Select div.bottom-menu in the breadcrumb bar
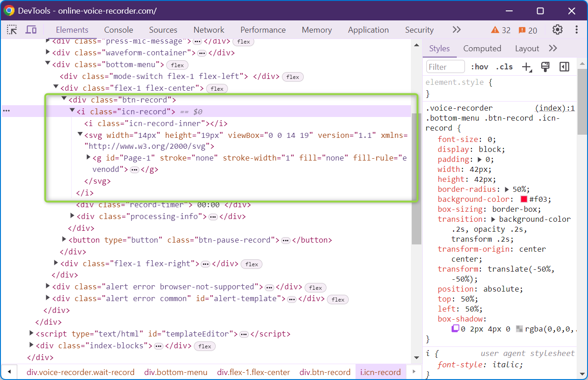This screenshot has width=588, height=380. coord(176,372)
